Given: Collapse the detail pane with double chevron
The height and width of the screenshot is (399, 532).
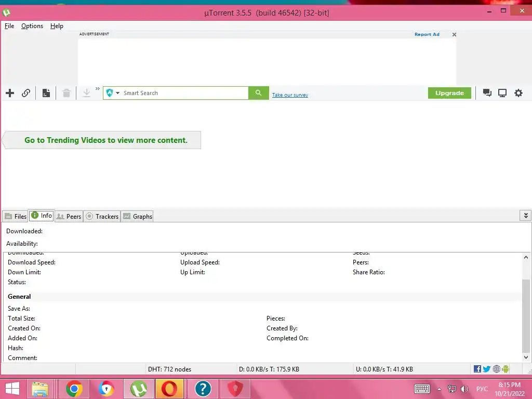Looking at the screenshot, I should click(526, 216).
